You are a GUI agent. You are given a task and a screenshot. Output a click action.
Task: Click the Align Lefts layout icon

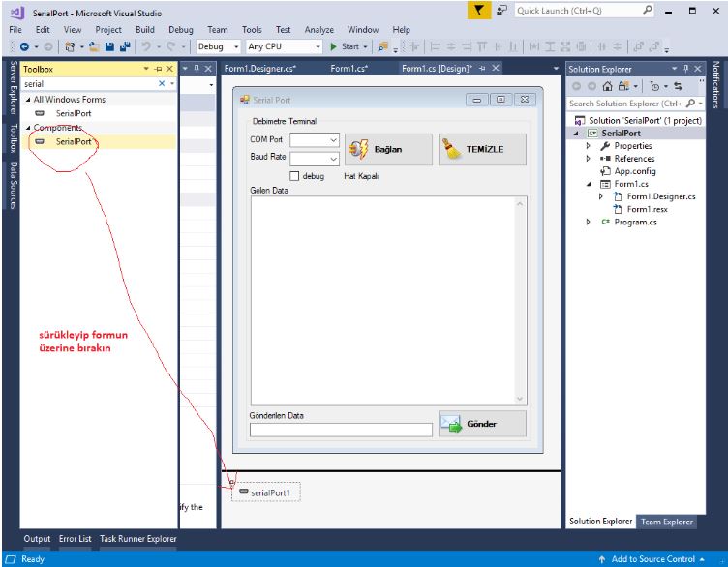coord(435,46)
